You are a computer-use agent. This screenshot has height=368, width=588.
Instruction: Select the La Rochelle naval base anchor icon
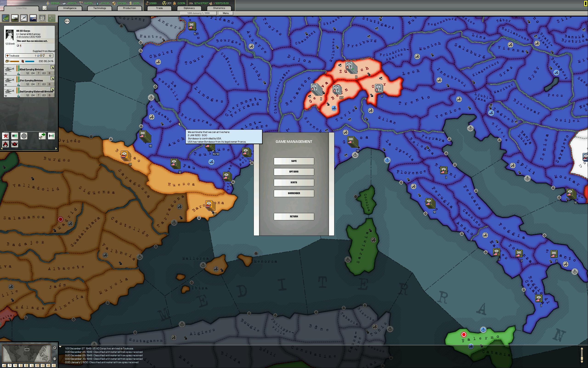(151, 98)
